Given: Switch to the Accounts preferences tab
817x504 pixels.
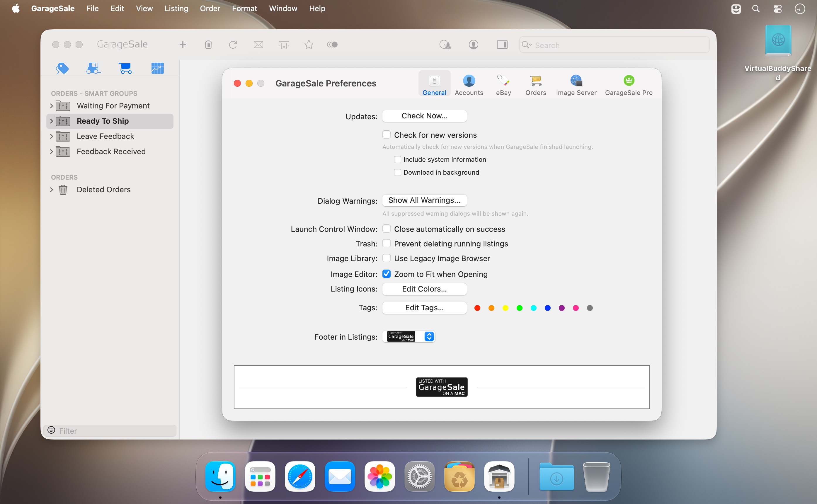Looking at the screenshot, I should pos(469,85).
